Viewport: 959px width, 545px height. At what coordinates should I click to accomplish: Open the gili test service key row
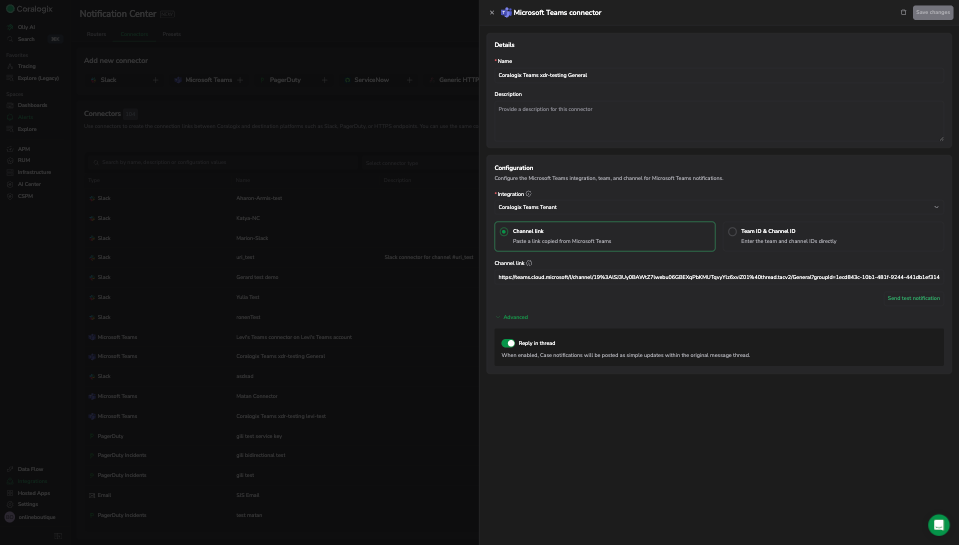pyautogui.click(x=282, y=436)
